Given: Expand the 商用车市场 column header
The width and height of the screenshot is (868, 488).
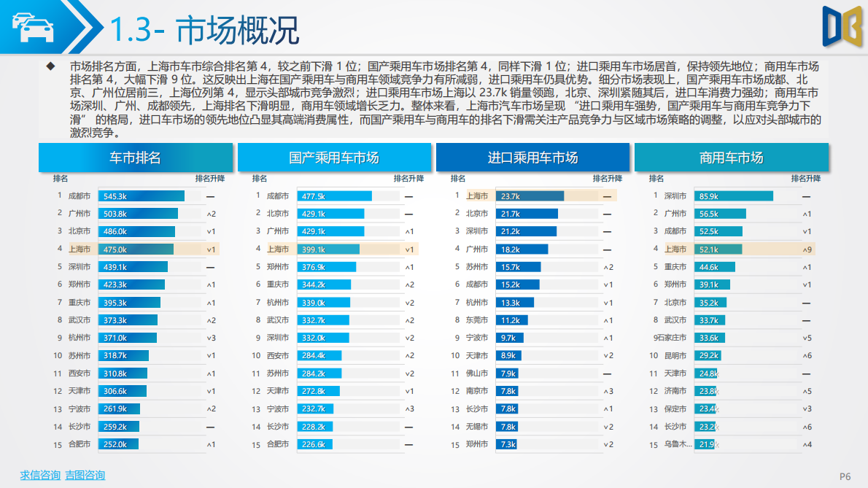Looking at the screenshot, I should point(732,157).
